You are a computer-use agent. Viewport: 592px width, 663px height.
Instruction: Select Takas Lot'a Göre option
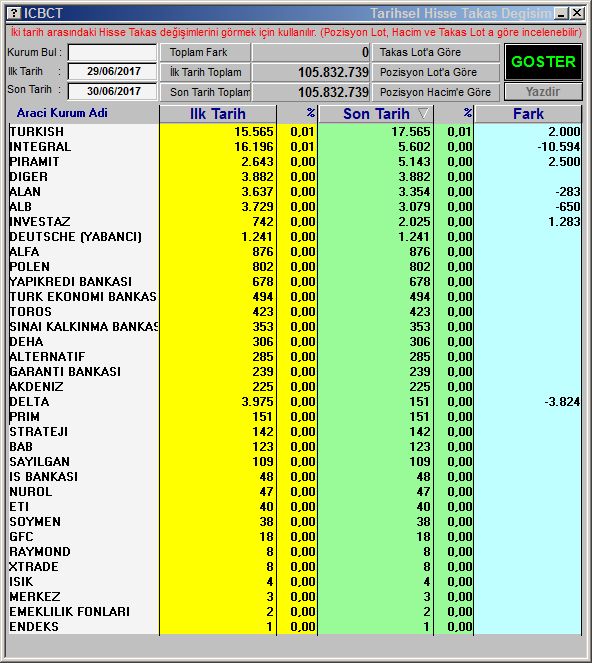pyautogui.click(x=436, y=52)
